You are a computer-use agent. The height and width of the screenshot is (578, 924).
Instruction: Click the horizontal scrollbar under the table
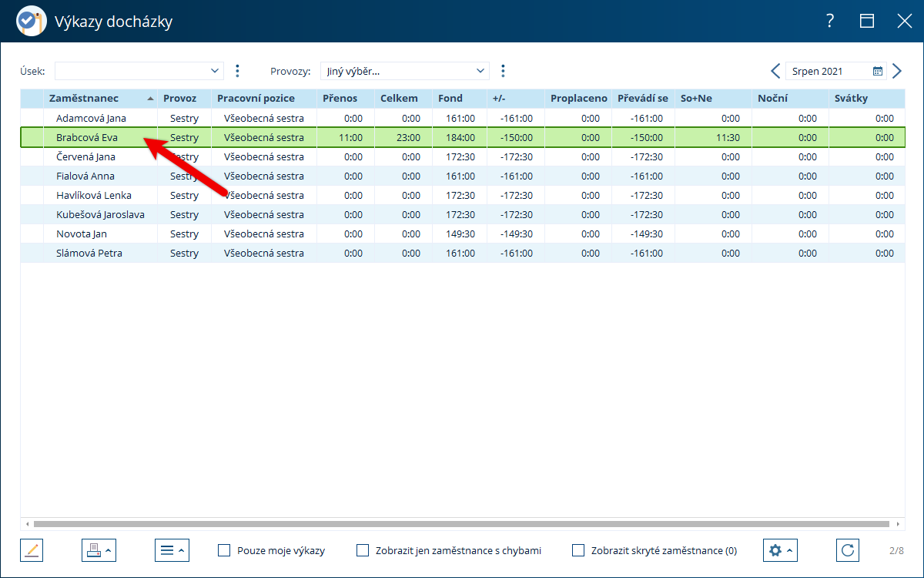point(462,524)
